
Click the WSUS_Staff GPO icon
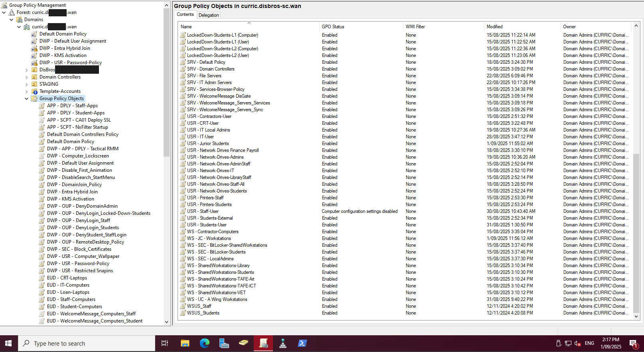pyautogui.click(x=183, y=306)
